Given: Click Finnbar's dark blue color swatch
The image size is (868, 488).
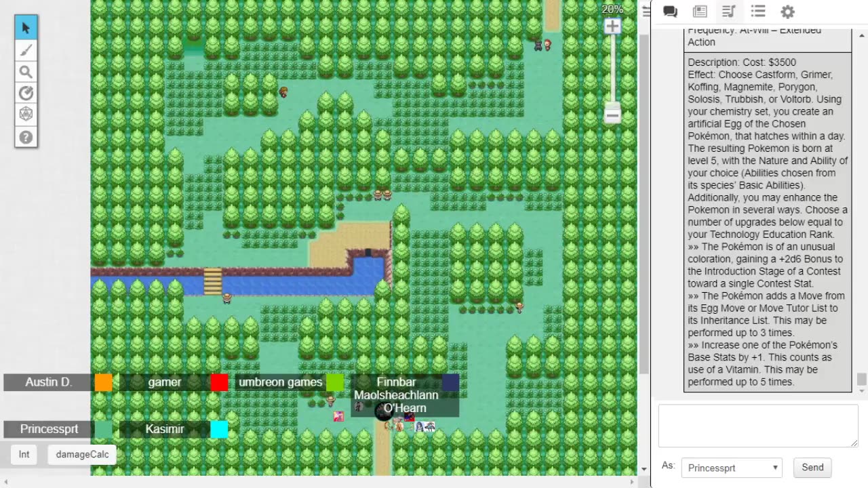Looking at the screenshot, I should pyautogui.click(x=450, y=382).
